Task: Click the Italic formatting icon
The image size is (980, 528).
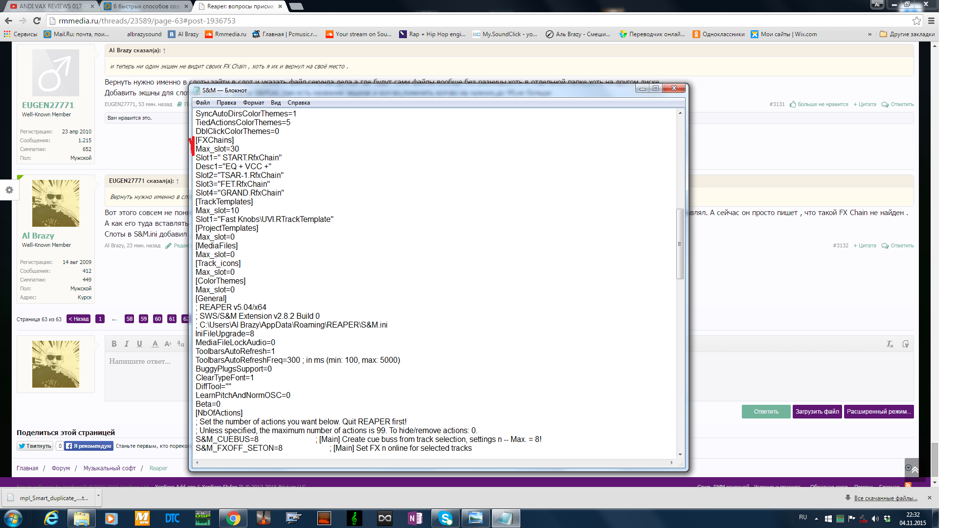Action: click(x=127, y=344)
